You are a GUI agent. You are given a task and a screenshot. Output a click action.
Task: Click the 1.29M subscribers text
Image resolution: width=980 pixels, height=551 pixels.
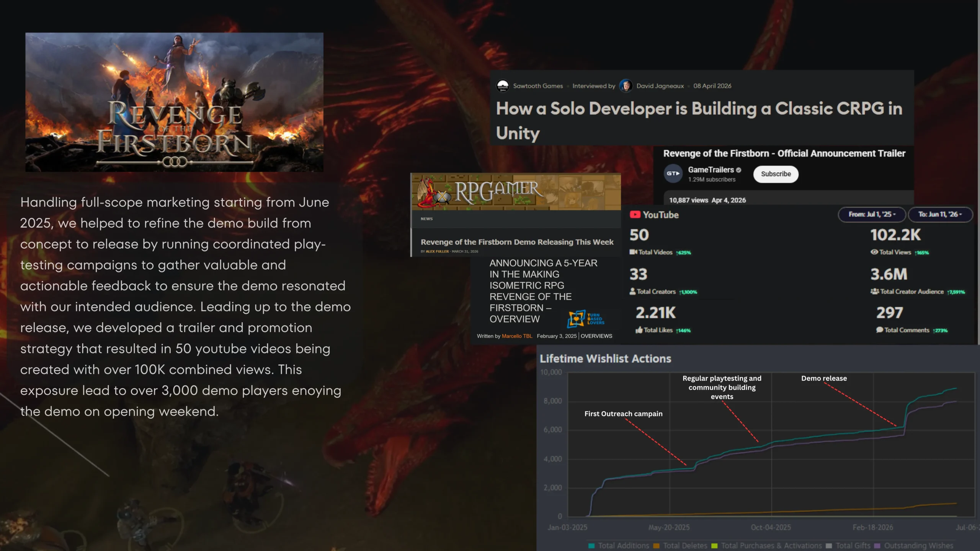pyautogui.click(x=712, y=179)
